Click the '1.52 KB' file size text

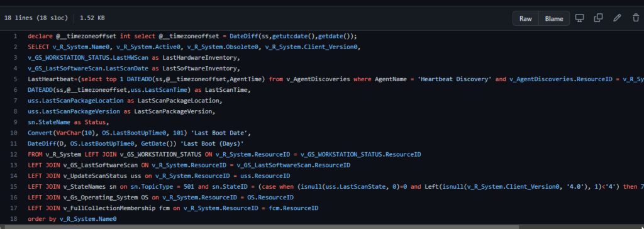coord(92,18)
